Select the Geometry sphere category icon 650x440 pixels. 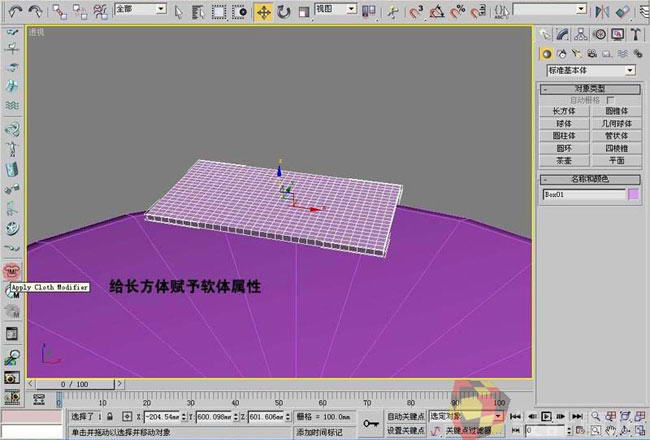[546, 54]
